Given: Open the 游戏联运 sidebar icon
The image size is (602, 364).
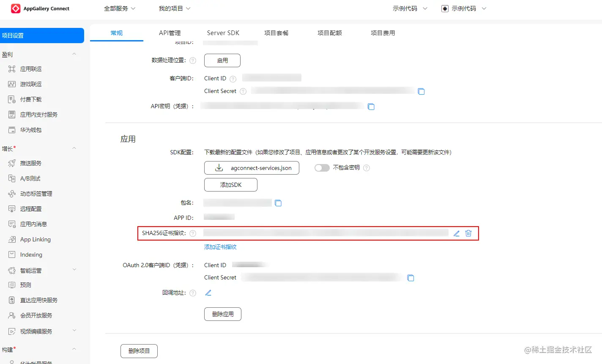Looking at the screenshot, I should pyautogui.click(x=12, y=84).
